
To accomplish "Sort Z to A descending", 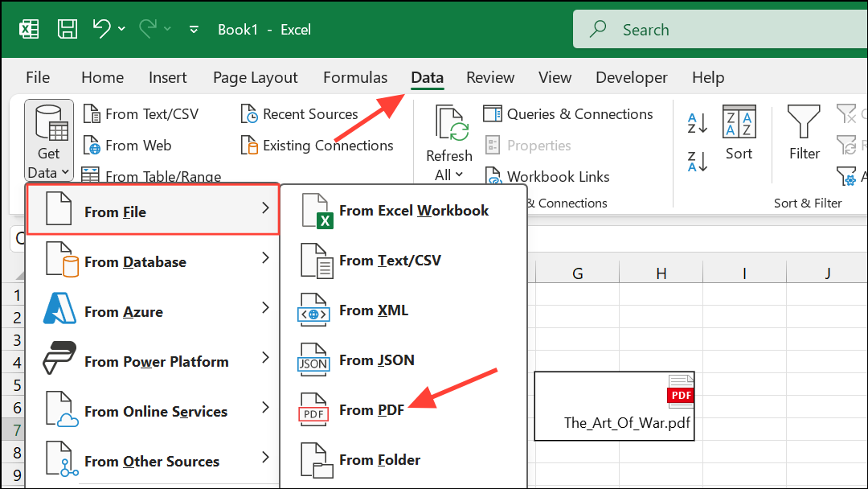I will point(698,162).
